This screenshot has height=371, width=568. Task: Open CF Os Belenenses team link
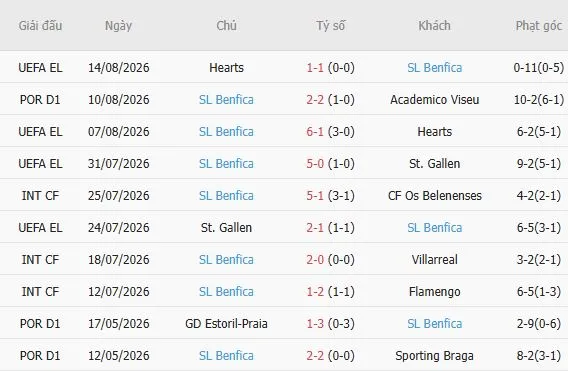(x=434, y=196)
